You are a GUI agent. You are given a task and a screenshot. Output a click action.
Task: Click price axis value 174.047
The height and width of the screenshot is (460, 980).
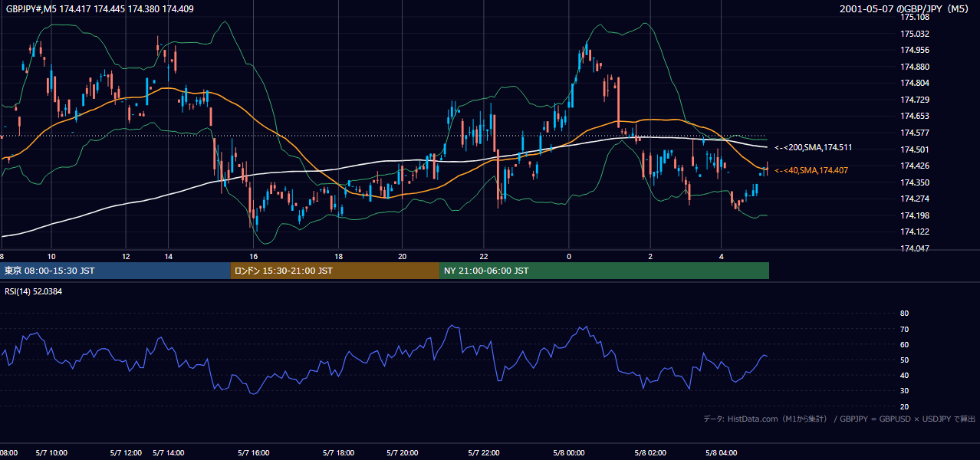coord(915,248)
